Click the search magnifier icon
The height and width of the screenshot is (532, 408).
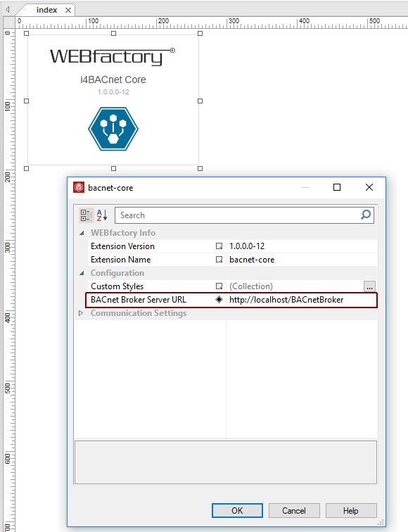[x=366, y=215]
